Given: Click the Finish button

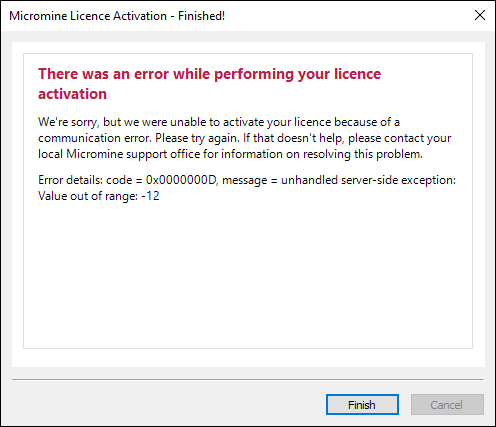Looking at the screenshot, I should click(x=362, y=405).
